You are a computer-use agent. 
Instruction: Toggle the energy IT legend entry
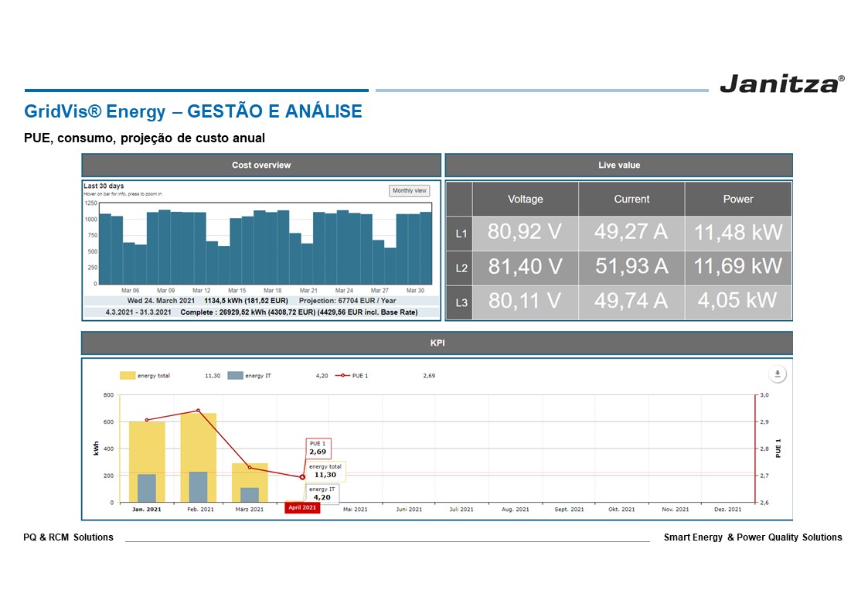(249, 376)
